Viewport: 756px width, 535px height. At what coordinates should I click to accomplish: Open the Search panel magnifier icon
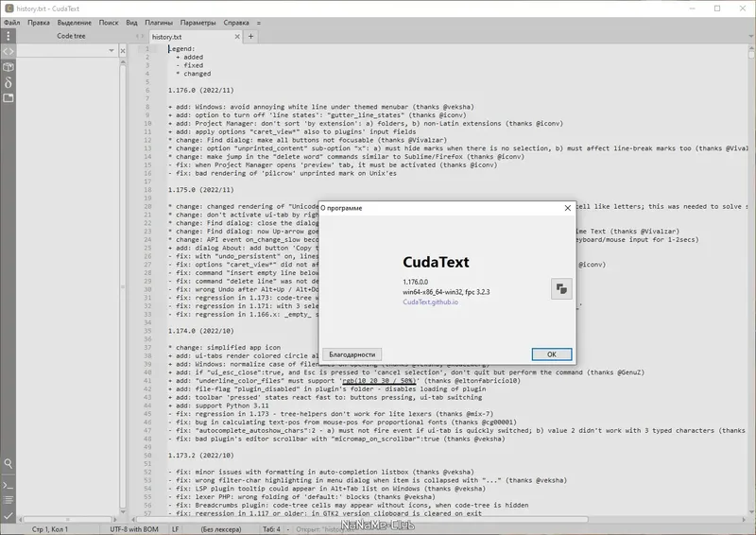[9, 463]
